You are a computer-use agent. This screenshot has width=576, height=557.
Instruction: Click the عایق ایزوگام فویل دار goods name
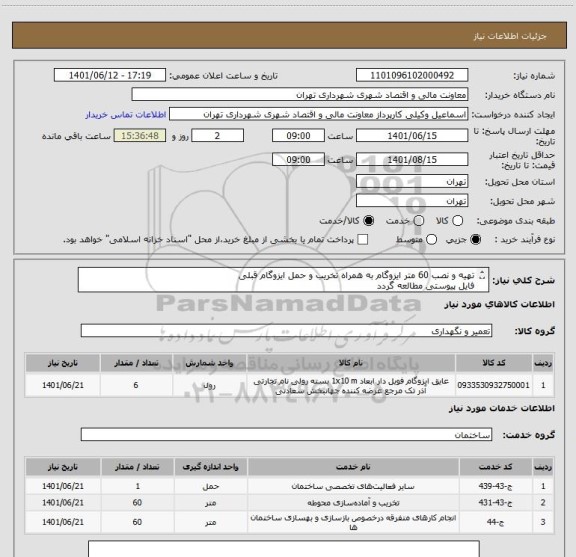coord(351,386)
